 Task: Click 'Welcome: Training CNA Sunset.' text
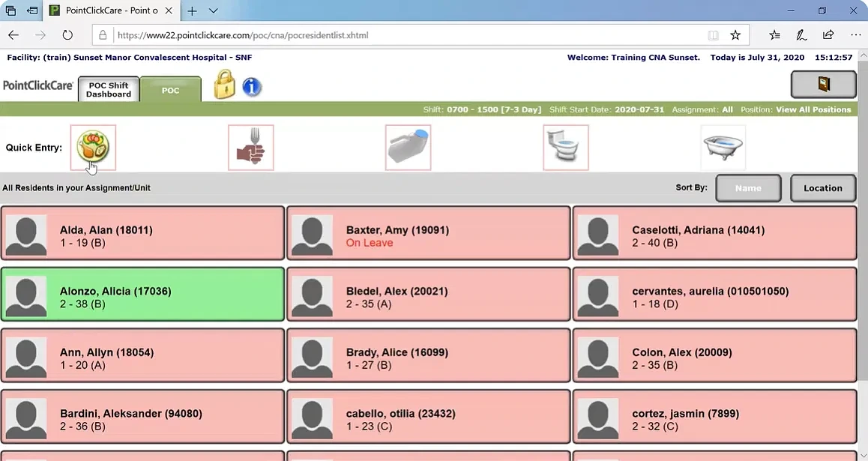click(x=633, y=57)
